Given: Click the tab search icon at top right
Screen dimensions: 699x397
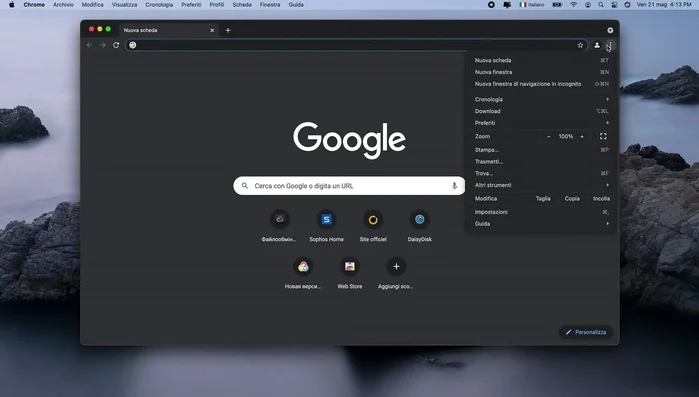Looking at the screenshot, I should coord(610,30).
